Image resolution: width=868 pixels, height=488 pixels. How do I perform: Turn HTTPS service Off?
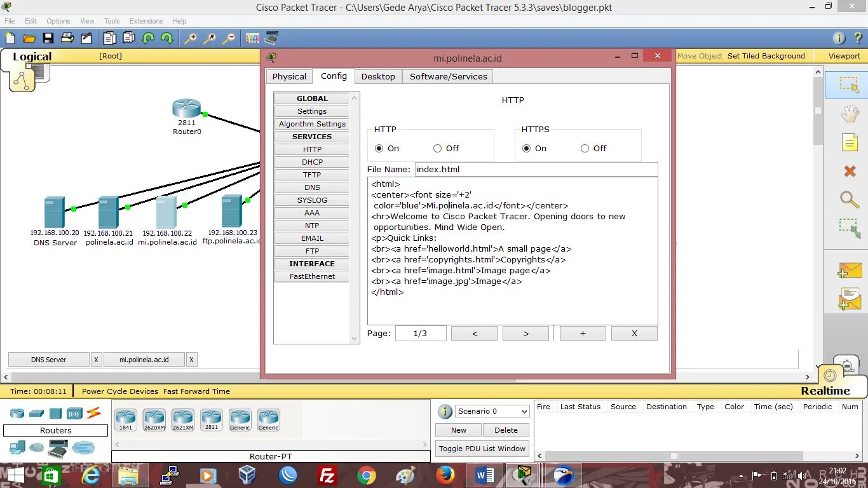coord(585,148)
